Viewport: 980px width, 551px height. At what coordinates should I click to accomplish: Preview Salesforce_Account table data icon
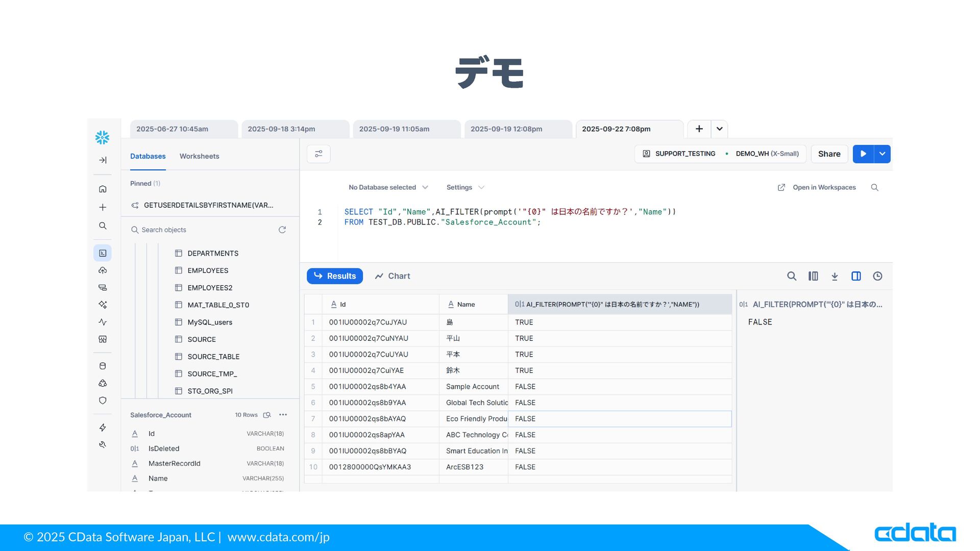(x=267, y=415)
